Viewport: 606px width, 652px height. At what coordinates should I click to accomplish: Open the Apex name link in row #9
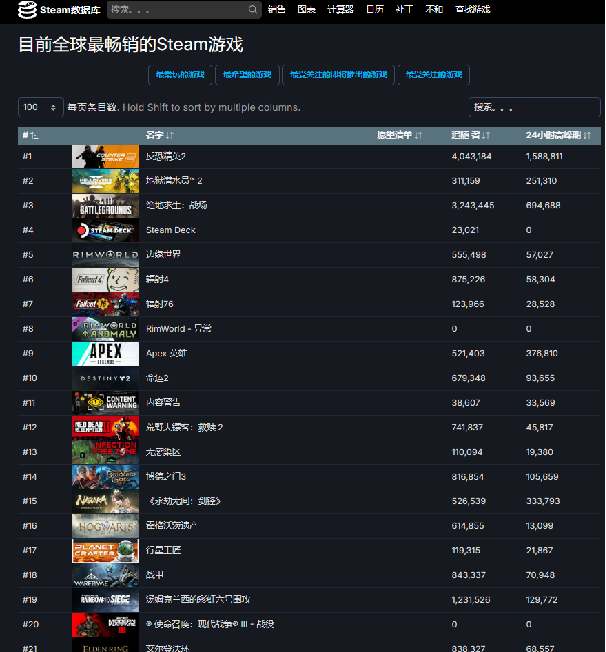[x=166, y=353]
